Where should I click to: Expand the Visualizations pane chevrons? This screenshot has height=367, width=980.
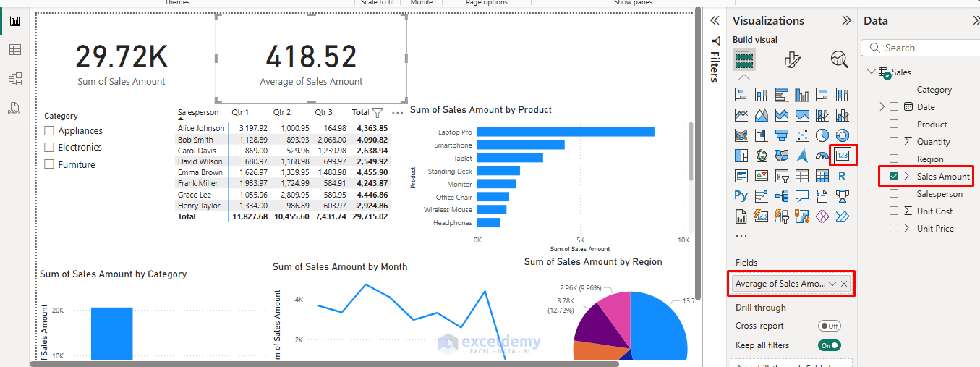[846, 21]
